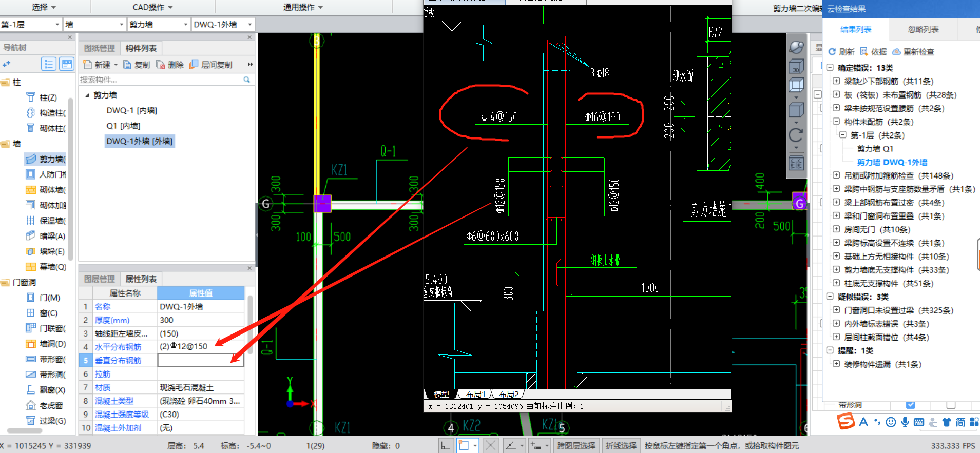Check the blue checked box in 带形洞 row
Image resolution: width=980 pixels, height=453 pixels.
click(911, 405)
